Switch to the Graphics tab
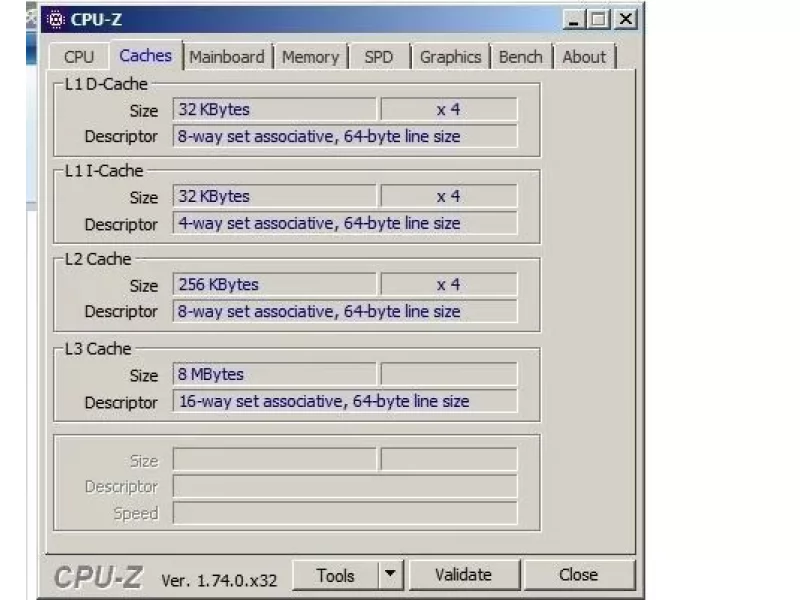This screenshot has width=800, height=600. 451,57
